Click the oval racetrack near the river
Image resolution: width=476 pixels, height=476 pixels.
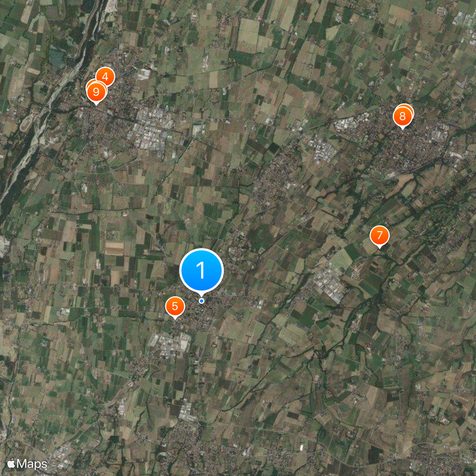pyautogui.click(x=26, y=123)
